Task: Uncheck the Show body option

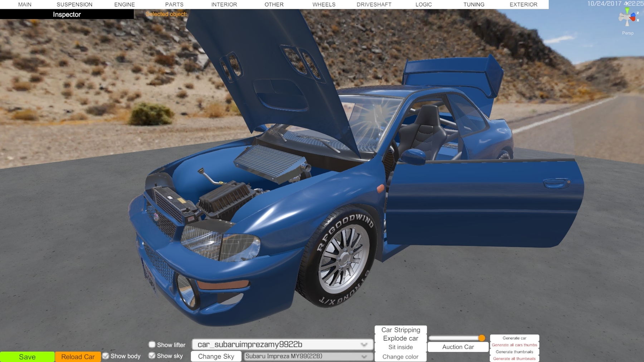Action: (106, 356)
